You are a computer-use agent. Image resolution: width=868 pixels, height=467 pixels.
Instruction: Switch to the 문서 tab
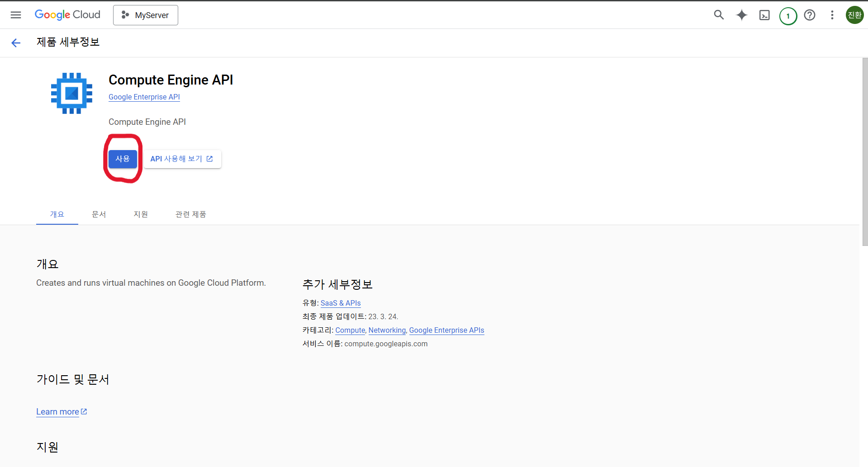click(99, 214)
